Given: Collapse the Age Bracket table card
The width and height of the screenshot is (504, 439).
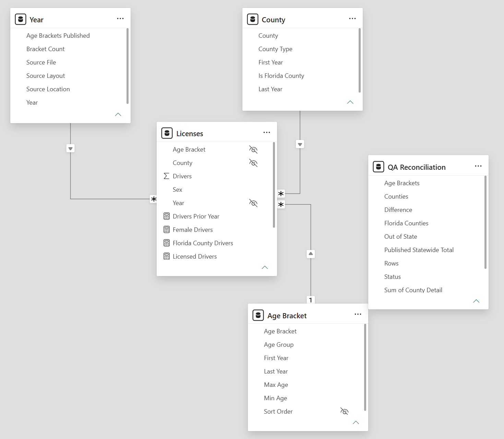Looking at the screenshot, I should point(356,423).
